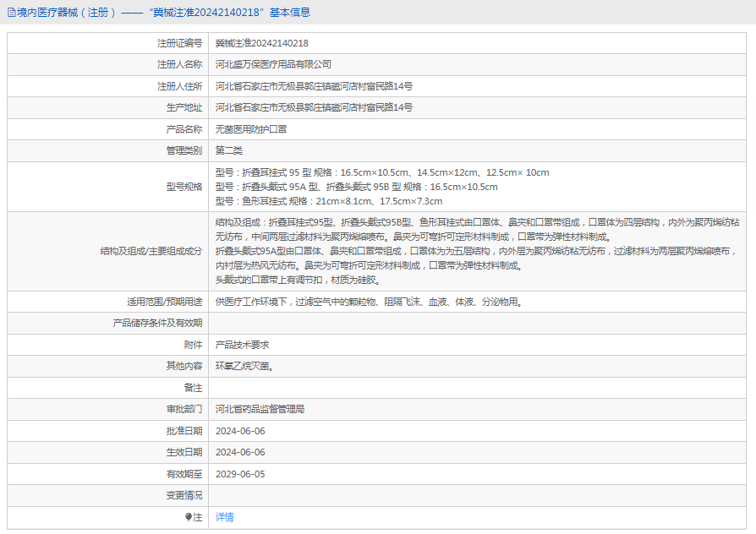
Task: Select expiry date 2029-06-05
Action: (x=240, y=474)
